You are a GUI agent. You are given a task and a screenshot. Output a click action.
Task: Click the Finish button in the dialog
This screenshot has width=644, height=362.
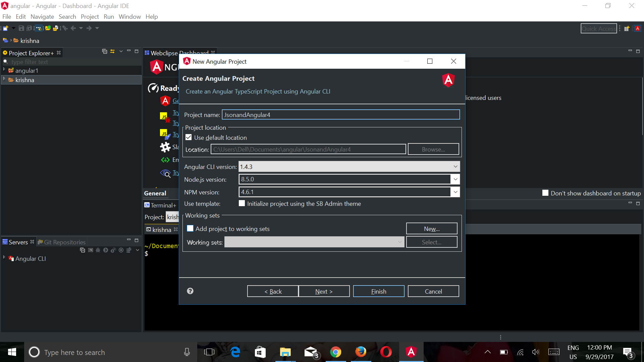coord(379,291)
